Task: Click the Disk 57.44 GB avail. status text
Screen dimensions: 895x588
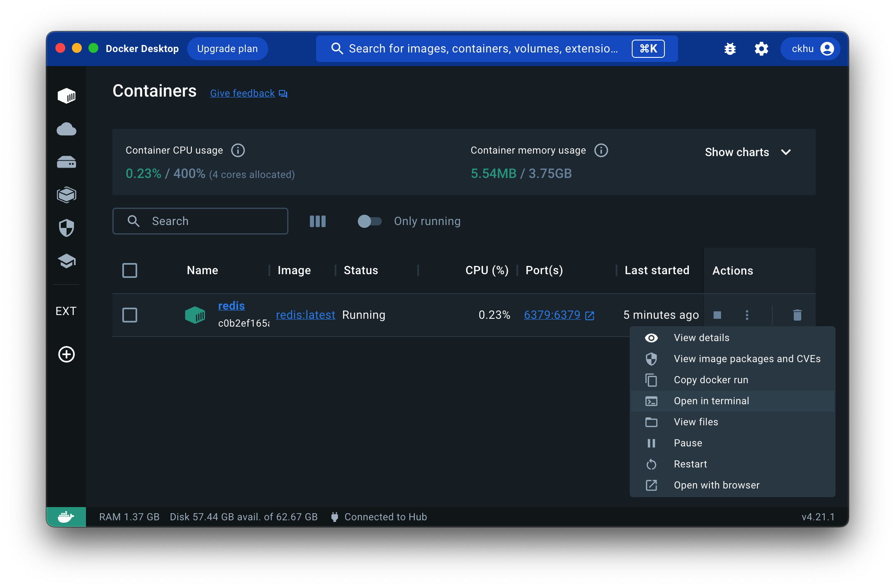Action: coord(244,517)
